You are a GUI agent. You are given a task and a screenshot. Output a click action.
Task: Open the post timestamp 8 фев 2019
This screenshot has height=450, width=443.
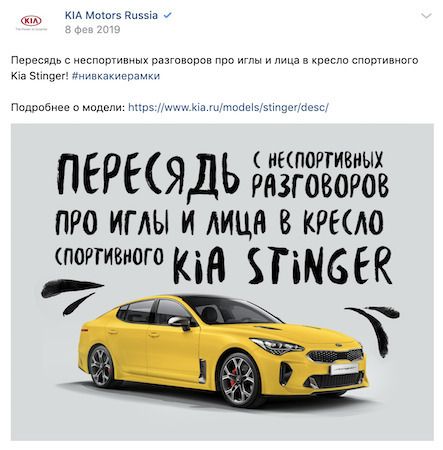pos(92,30)
